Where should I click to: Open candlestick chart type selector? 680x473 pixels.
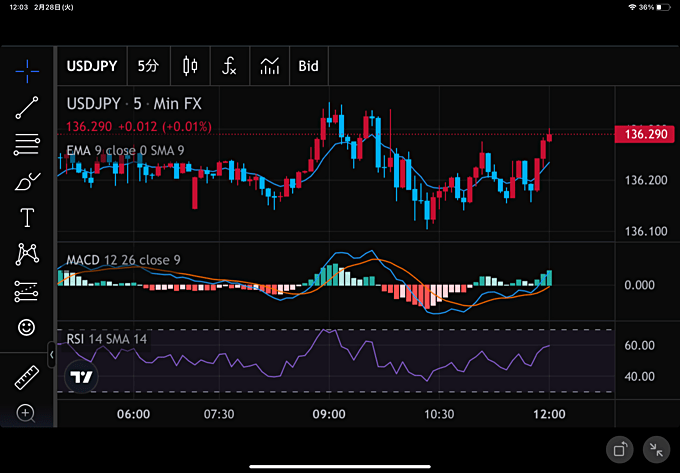pyautogui.click(x=190, y=66)
